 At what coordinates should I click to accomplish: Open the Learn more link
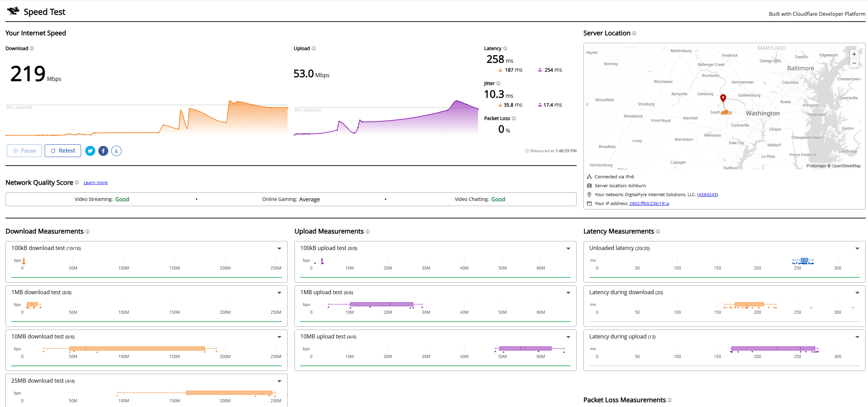95,183
